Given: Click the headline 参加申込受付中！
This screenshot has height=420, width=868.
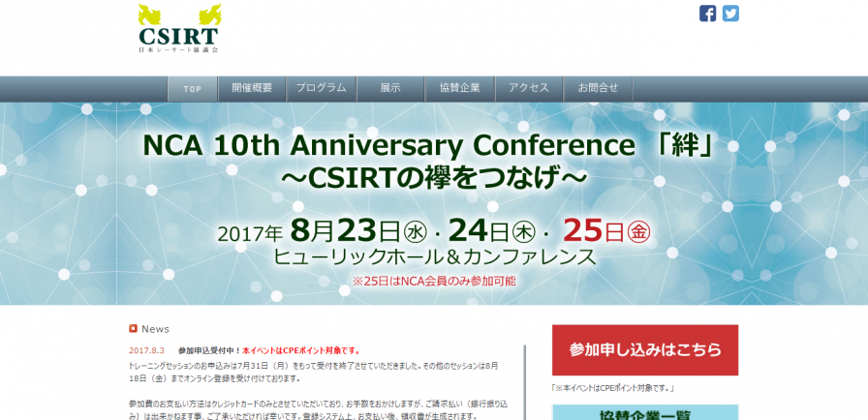Looking at the screenshot, I should [210, 350].
